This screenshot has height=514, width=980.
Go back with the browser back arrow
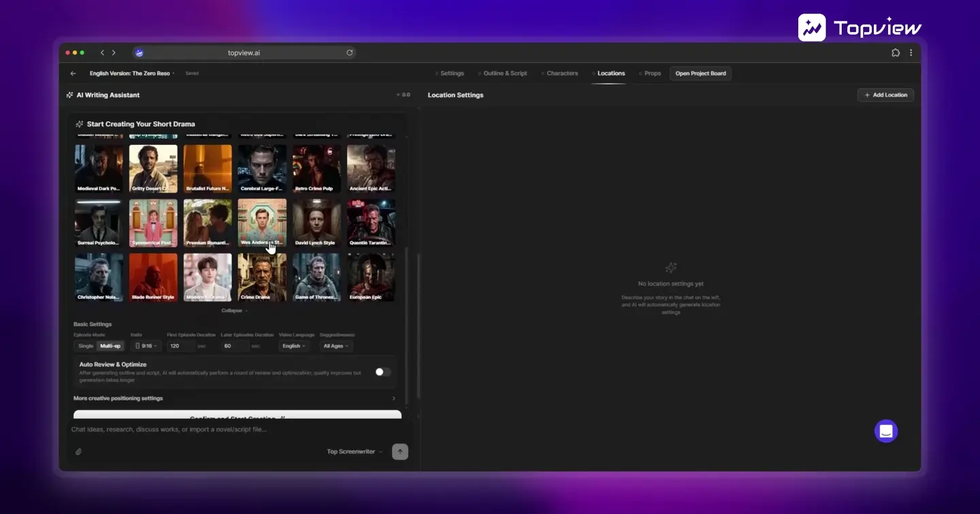pos(102,52)
